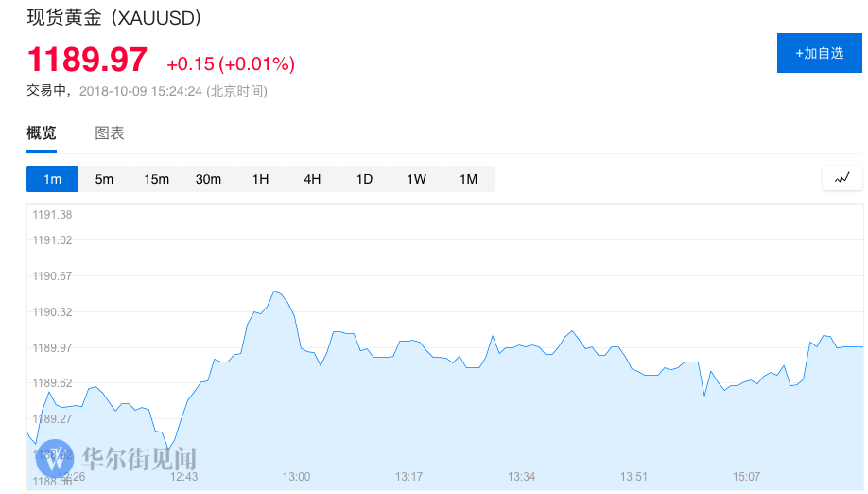868x494 pixels.
Task: Click the +0.15 (+0.01%) change value
Action: click(231, 64)
